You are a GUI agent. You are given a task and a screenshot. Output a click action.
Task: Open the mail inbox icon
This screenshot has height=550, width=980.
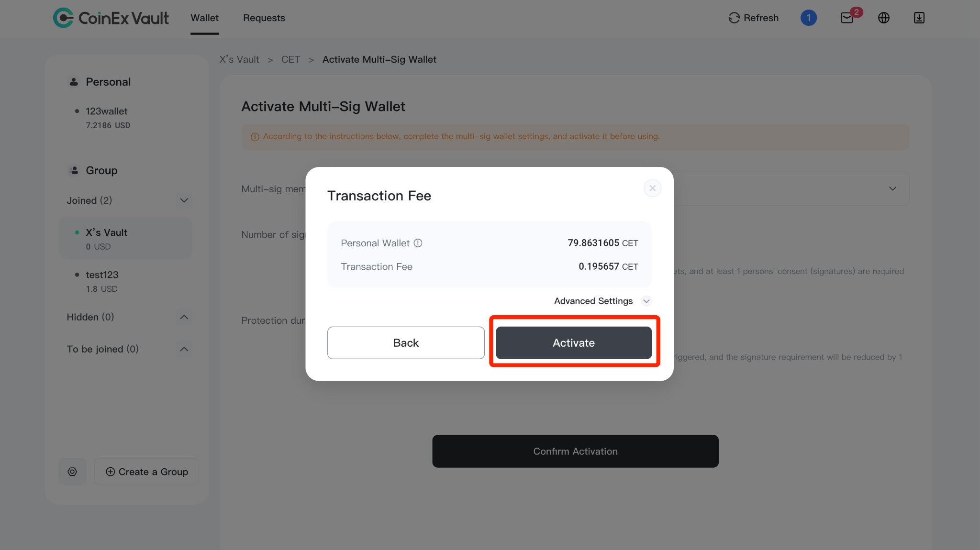click(847, 18)
